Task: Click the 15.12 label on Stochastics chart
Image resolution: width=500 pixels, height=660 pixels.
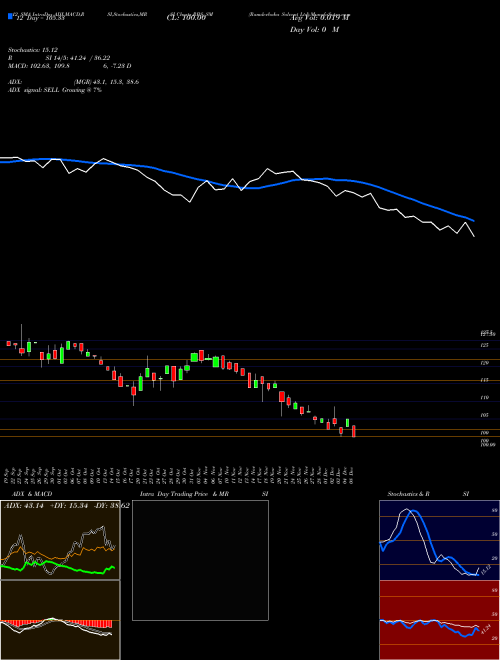Action: (485, 570)
